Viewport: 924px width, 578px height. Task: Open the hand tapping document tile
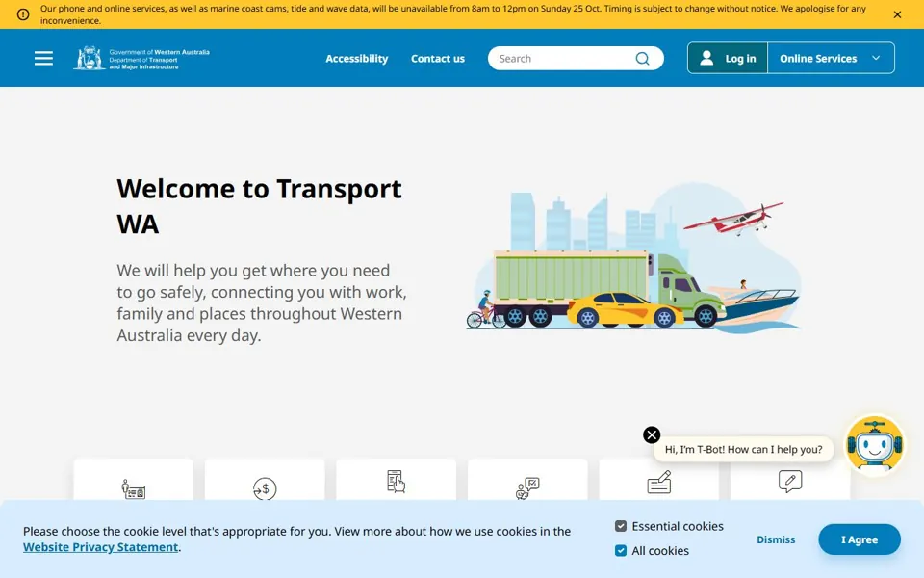(x=396, y=480)
